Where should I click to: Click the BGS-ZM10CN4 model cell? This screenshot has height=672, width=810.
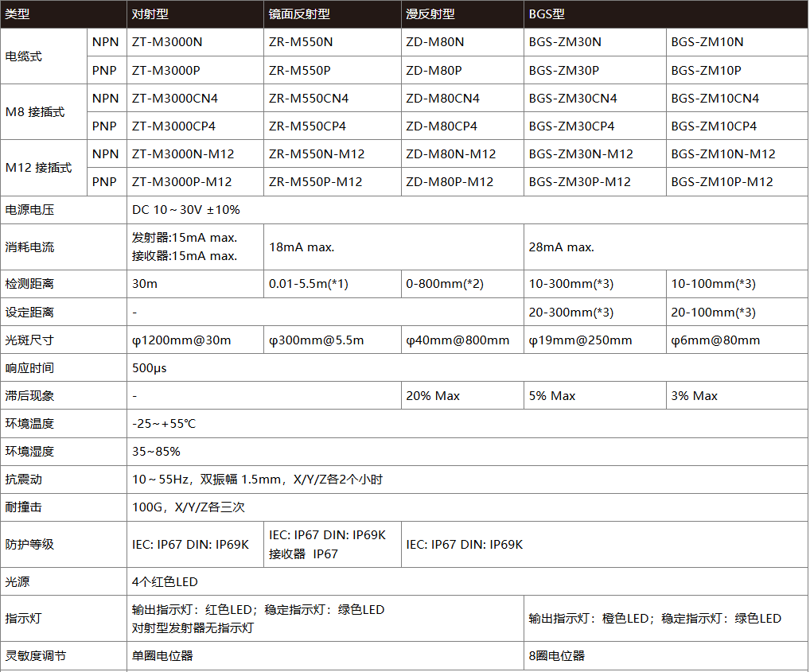(715, 99)
